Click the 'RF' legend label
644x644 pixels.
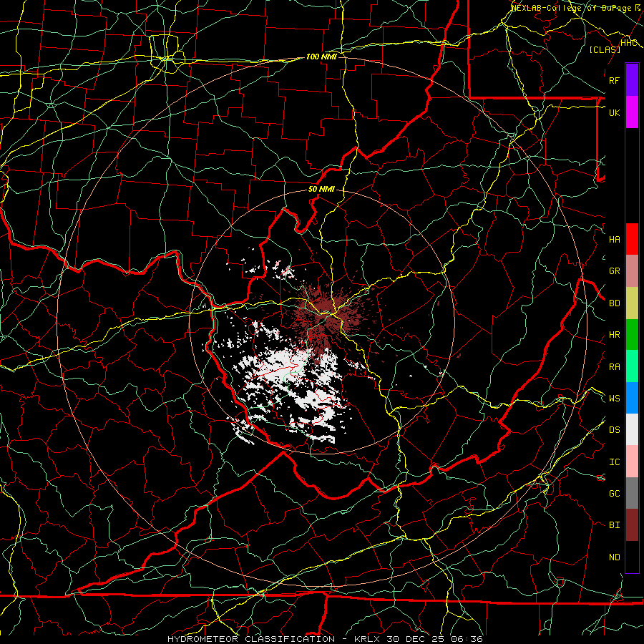[x=614, y=80]
